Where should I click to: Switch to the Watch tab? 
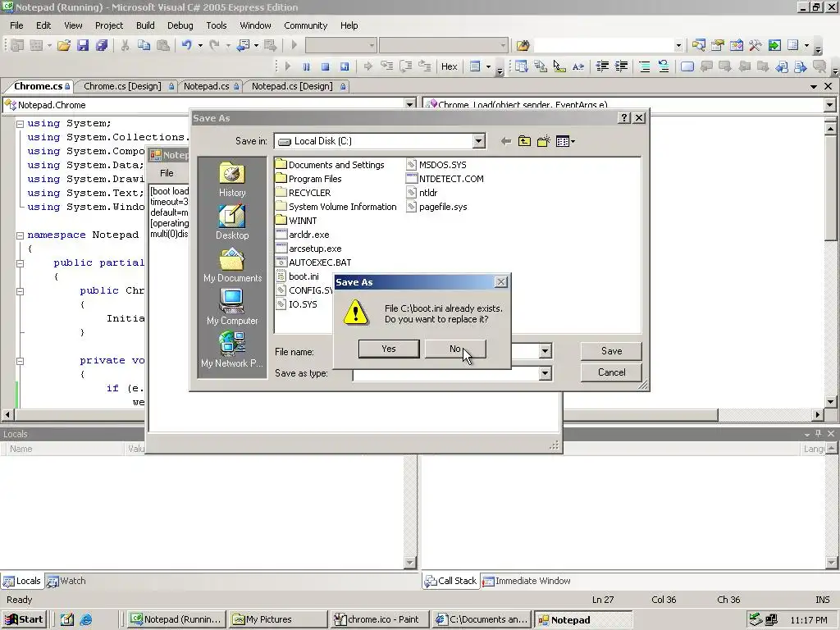(66, 581)
